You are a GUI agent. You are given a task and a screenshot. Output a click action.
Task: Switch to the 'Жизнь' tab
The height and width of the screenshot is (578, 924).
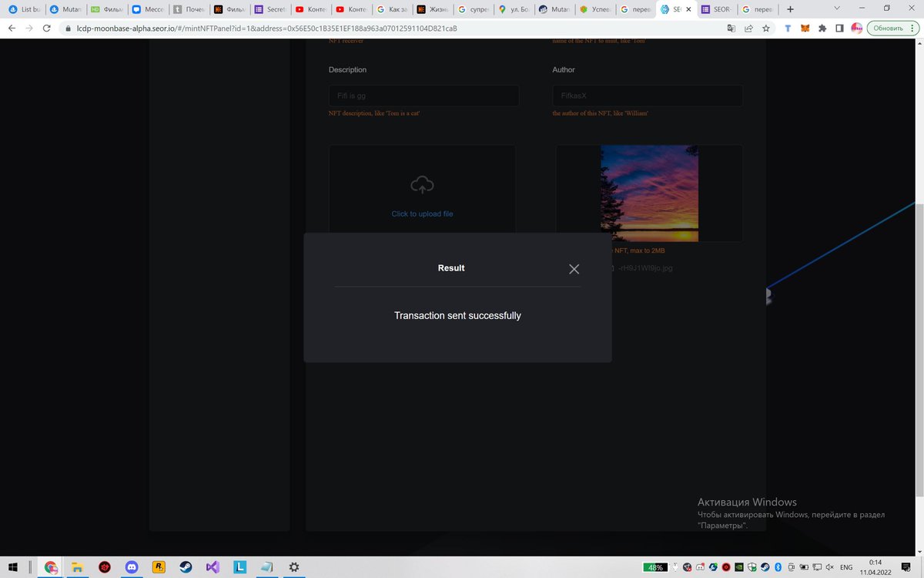point(431,9)
